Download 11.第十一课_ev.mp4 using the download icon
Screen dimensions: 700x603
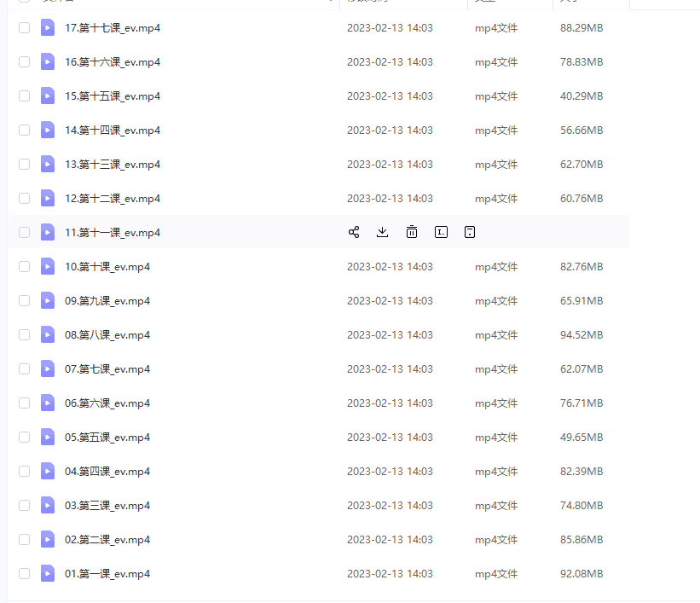tap(383, 232)
